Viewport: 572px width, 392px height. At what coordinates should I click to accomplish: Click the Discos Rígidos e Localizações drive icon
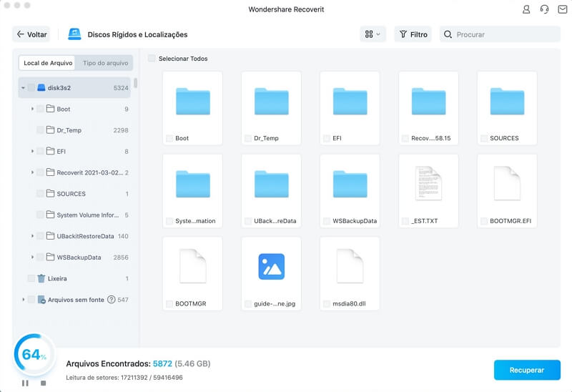pyautogui.click(x=74, y=34)
